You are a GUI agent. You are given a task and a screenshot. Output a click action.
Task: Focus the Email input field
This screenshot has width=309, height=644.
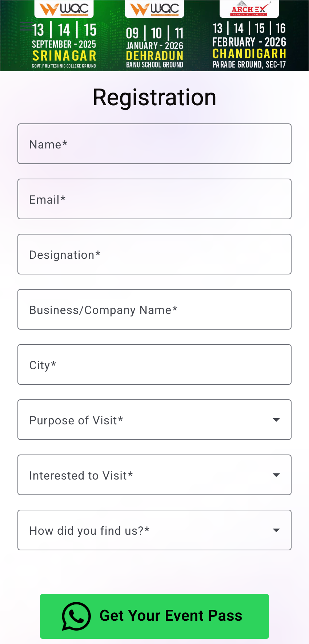pyautogui.click(x=154, y=199)
